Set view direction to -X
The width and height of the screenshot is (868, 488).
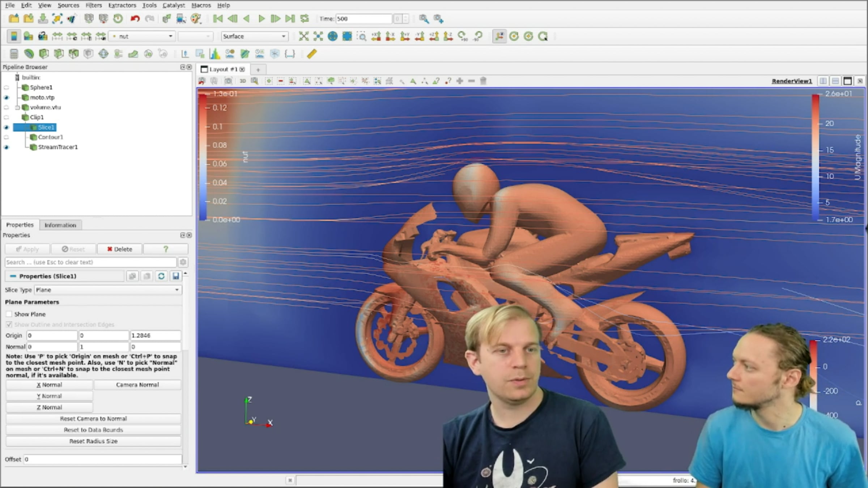390,36
